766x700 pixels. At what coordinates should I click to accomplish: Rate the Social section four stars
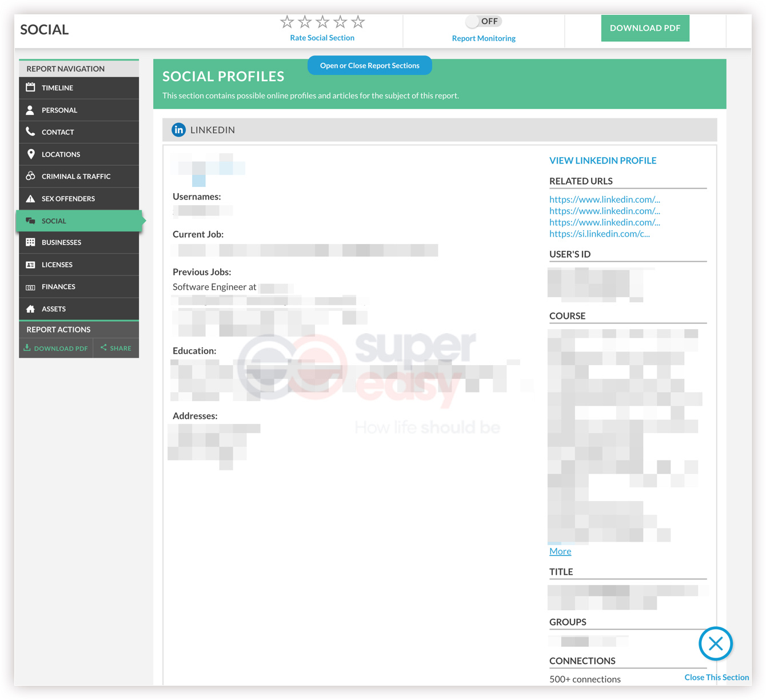click(340, 22)
